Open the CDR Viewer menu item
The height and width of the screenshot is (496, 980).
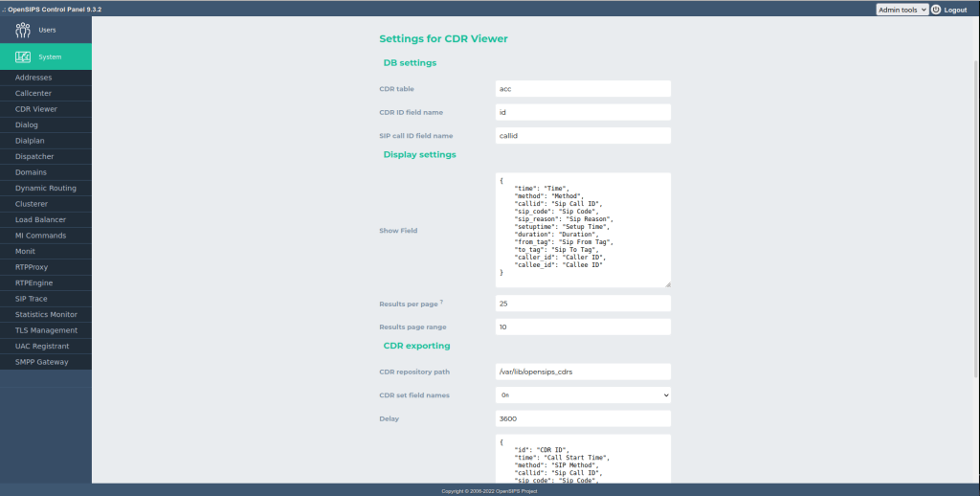(x=36, y=109)
